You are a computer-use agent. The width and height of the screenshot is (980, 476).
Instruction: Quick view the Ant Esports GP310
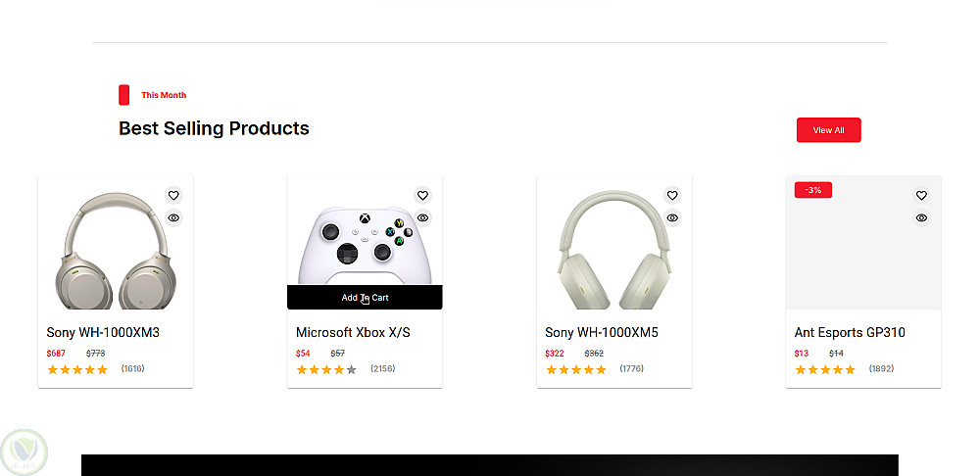(x=921, y=217)
